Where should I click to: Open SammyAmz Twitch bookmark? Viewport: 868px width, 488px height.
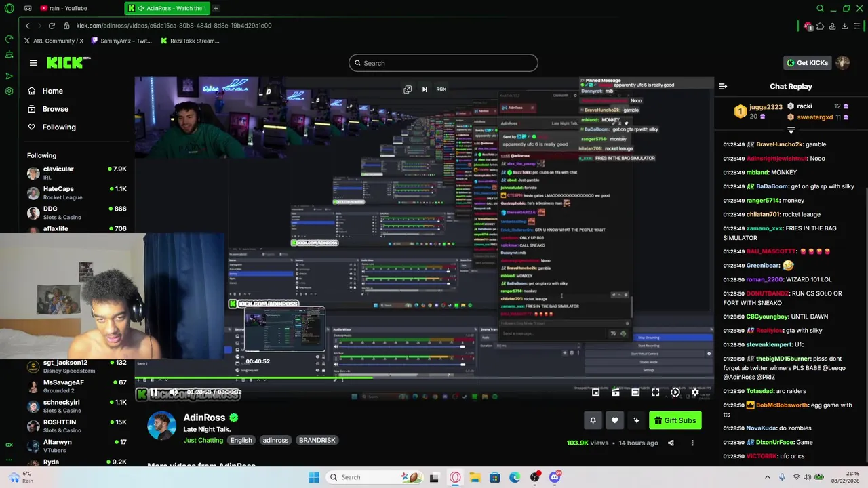pos(121,41)
